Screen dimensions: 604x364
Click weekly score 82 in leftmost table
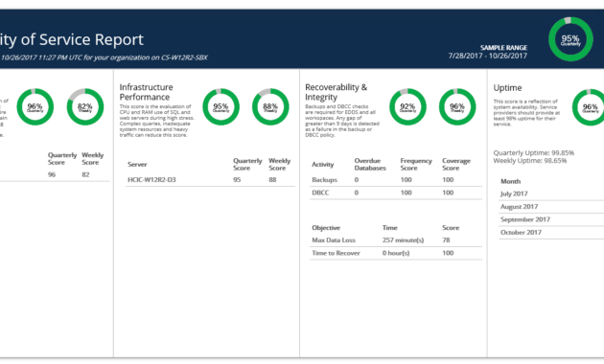[85, 174]
